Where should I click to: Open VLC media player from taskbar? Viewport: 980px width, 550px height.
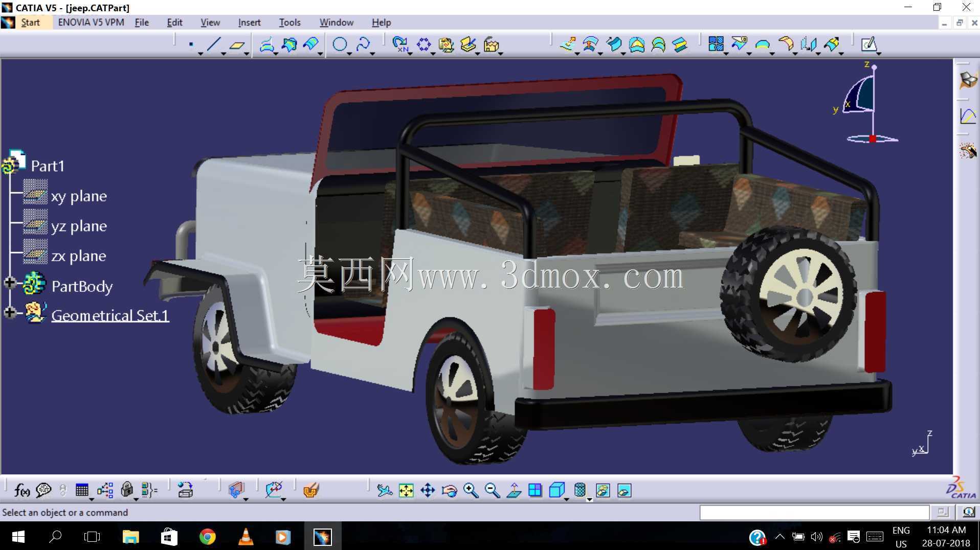pyautogui.click(x=246, y=537)
